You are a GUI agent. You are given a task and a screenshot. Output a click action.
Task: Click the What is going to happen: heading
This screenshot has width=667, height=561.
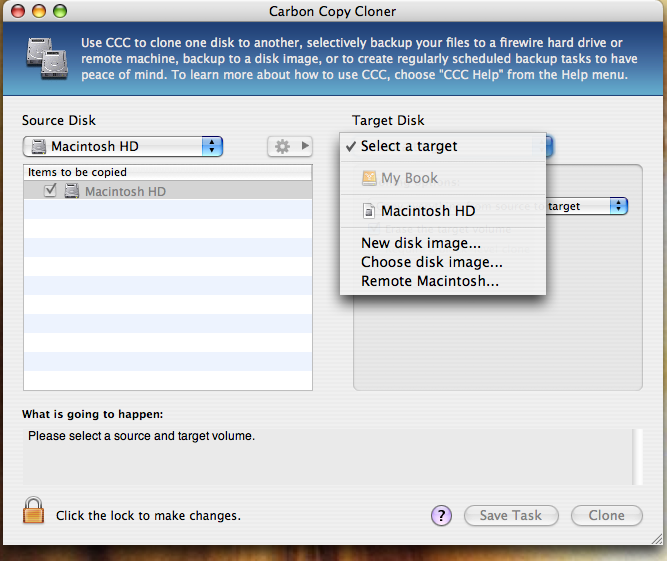[x=92, y=414]
